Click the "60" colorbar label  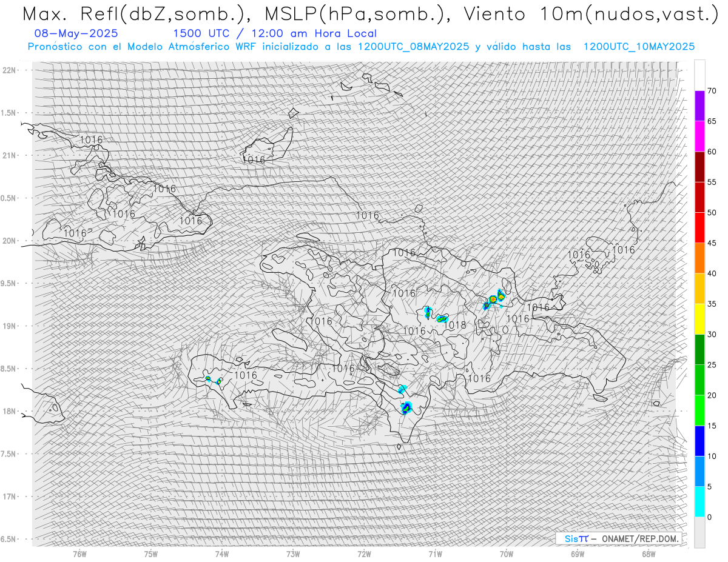pos(712,152)
